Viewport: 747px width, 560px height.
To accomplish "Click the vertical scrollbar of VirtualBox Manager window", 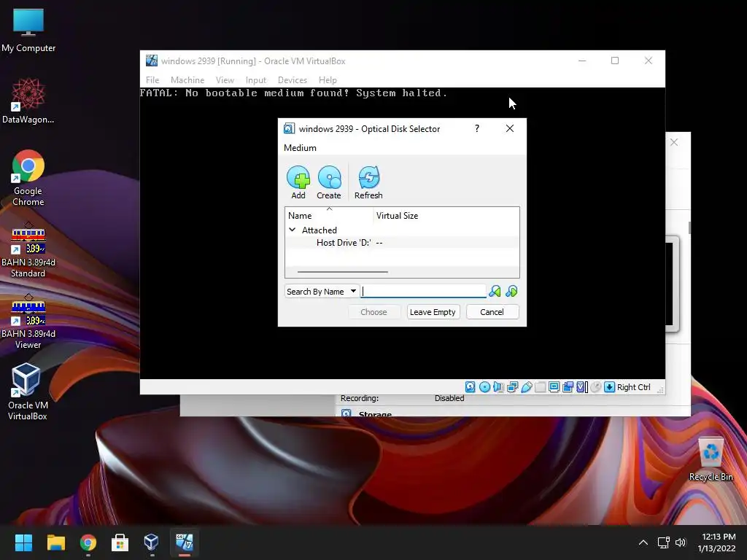I will coord(689,227).
